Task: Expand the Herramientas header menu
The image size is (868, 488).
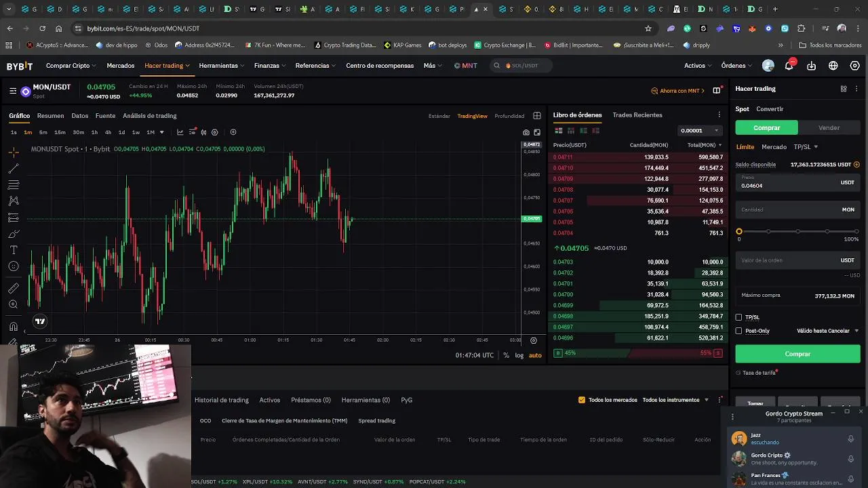Action: click(x=222, y=66)
